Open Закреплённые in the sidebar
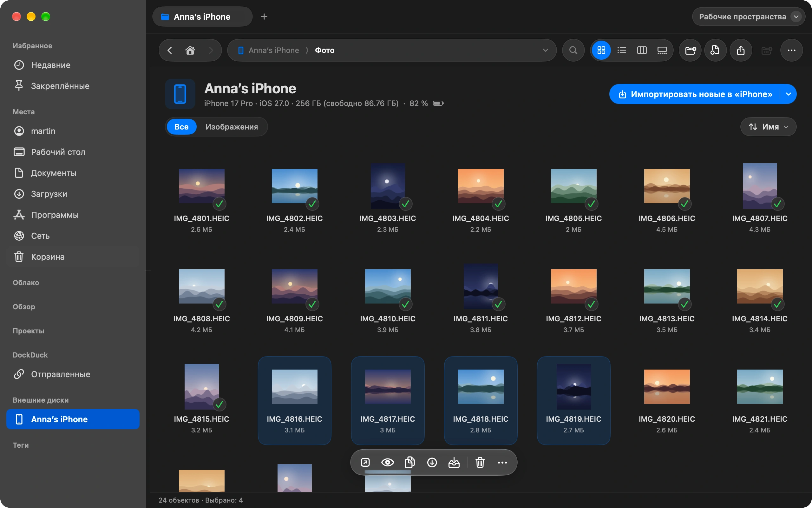Screen dimensions: 812x508 (73, 86)
